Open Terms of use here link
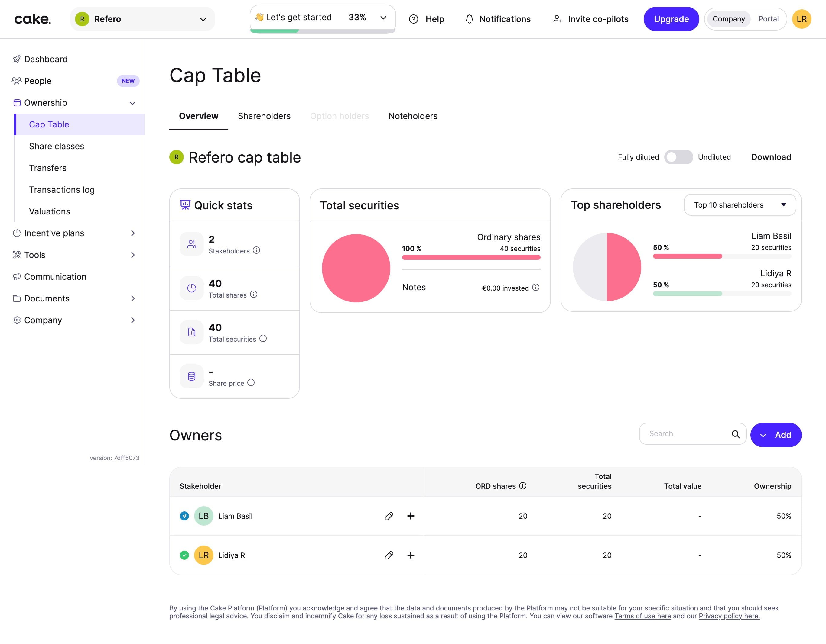 [x=642, y=616]
